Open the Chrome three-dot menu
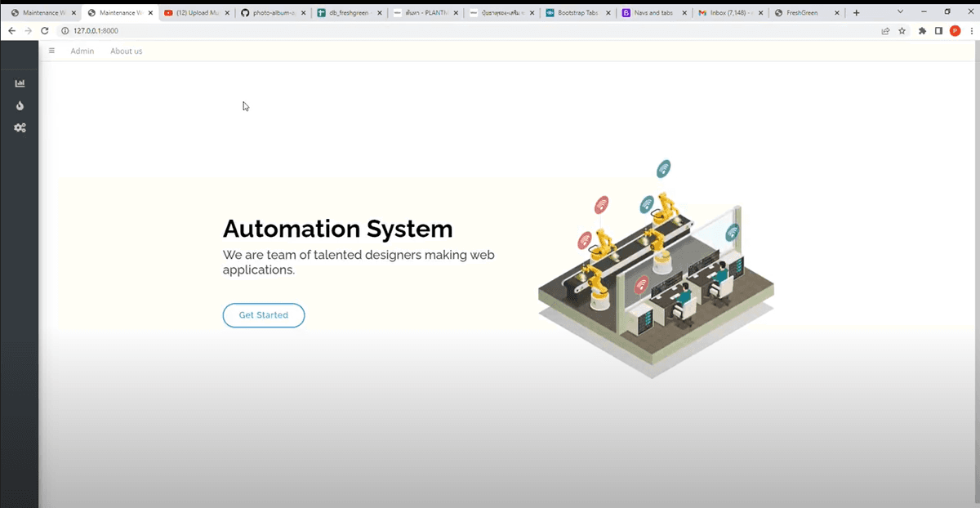The height and width of the screenshot is (508, 980). point(970,30)
